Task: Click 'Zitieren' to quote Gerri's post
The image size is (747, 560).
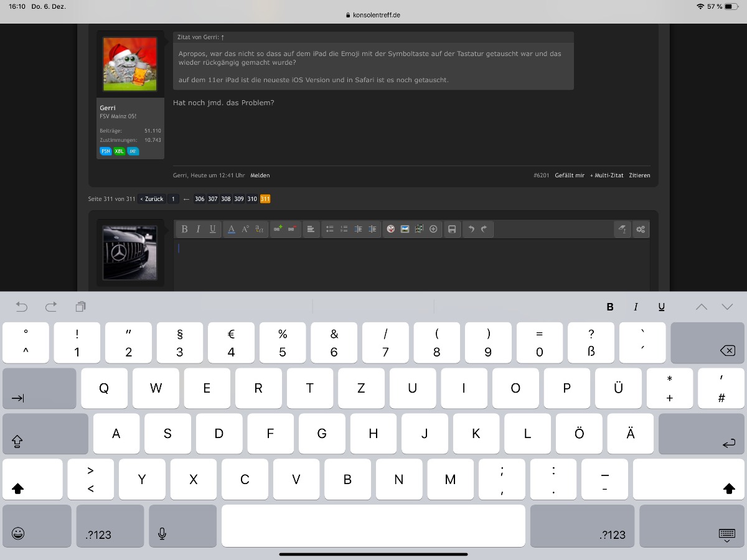Action: click(639, 175)
